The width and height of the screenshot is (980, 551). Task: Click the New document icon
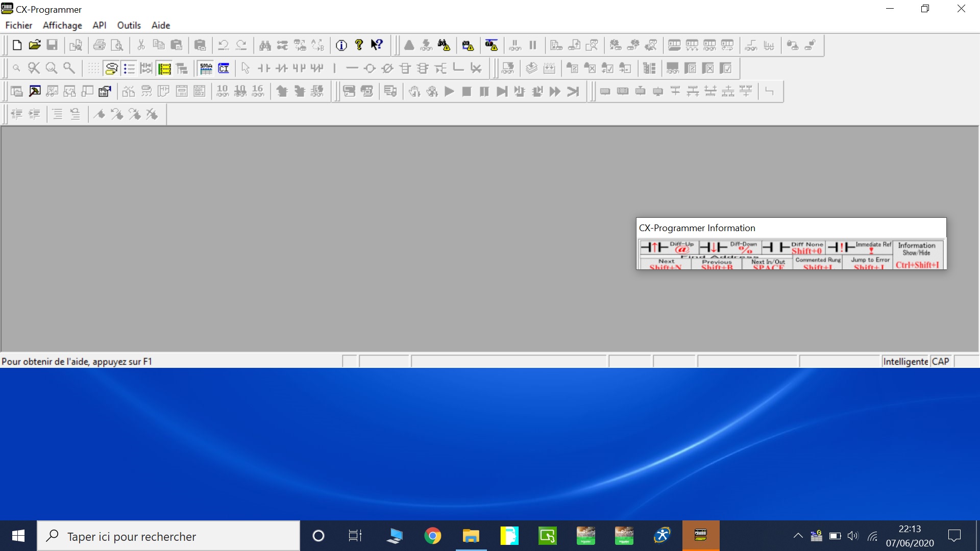[17, 45]
